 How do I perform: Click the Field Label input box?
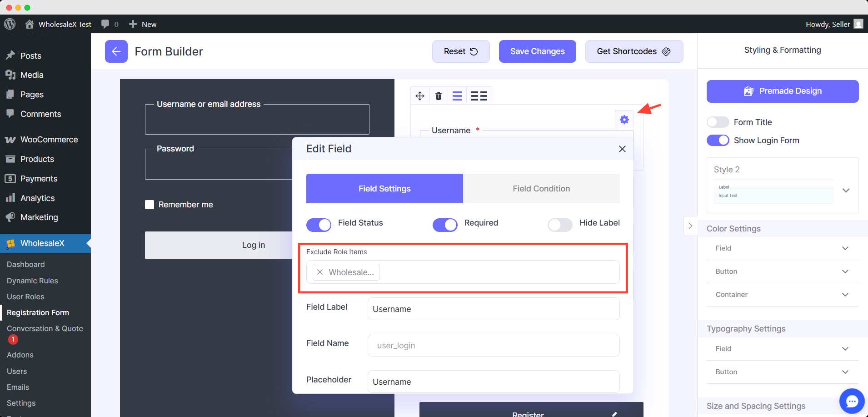pyautogui.click(x=493, y=309)
